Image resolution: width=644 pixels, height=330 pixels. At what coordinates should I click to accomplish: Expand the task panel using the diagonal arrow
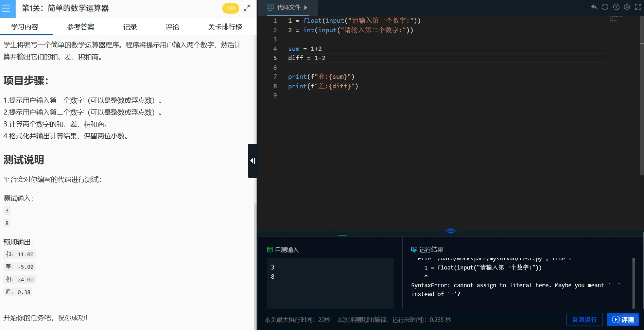point(247,7)
